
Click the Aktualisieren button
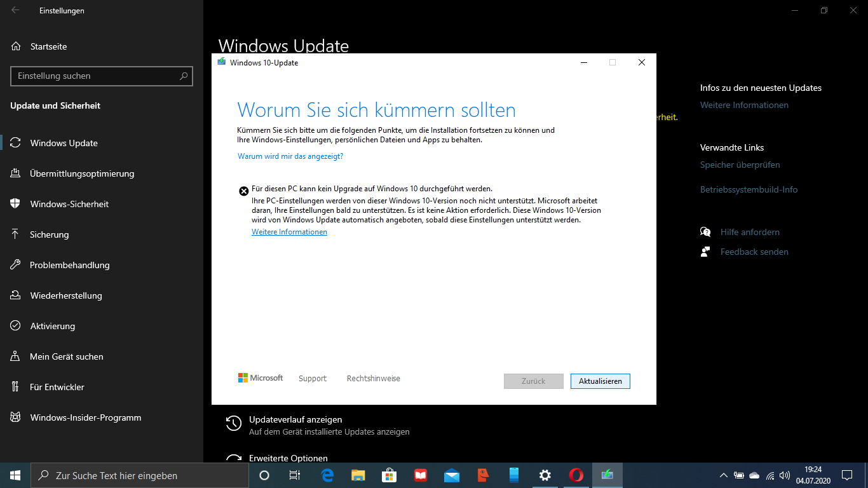point(600,381)
